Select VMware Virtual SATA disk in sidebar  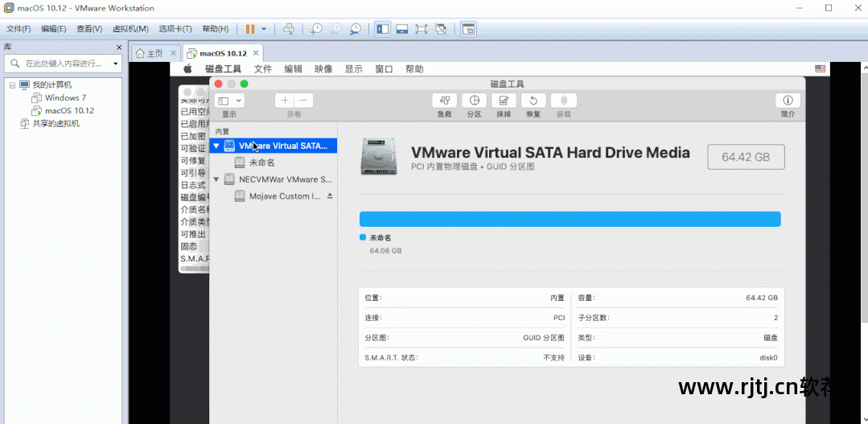pyautogui.click(x=274, y=146)
